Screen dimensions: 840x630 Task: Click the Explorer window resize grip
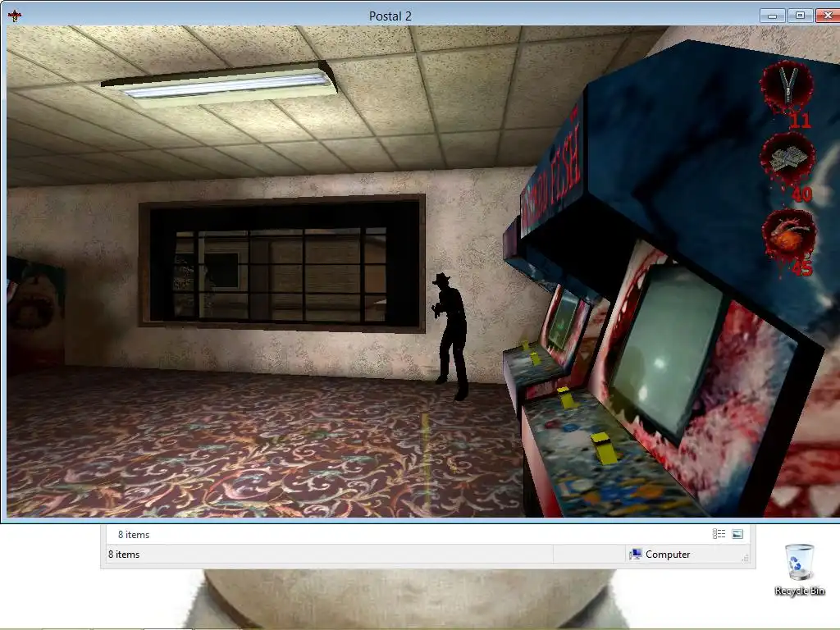745,558
